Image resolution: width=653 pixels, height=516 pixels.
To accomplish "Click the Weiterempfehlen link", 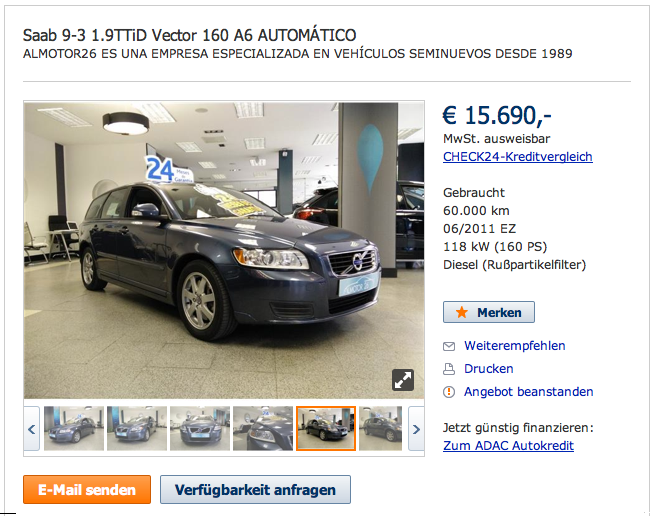I will pos(515,346).
